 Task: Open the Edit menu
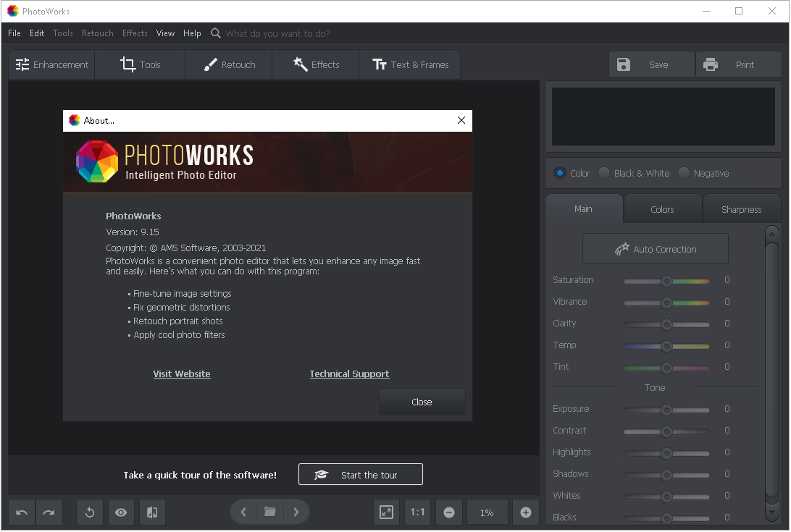pos(37,33)
